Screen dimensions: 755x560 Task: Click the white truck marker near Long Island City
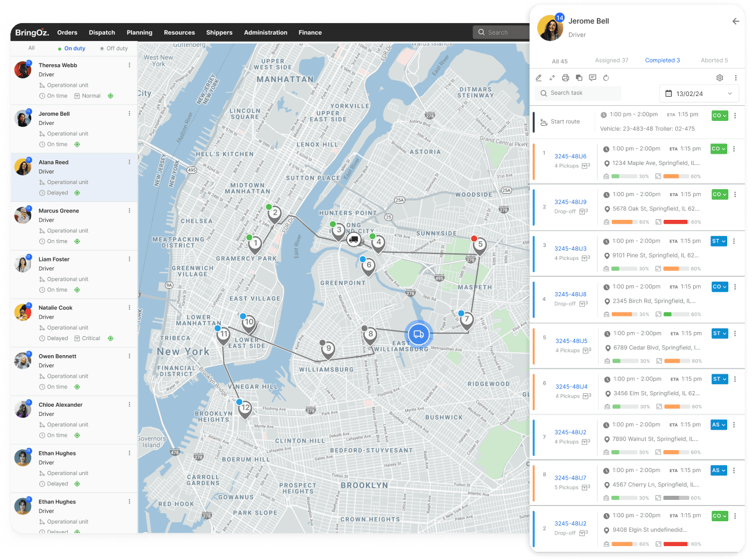click(353, 239)
